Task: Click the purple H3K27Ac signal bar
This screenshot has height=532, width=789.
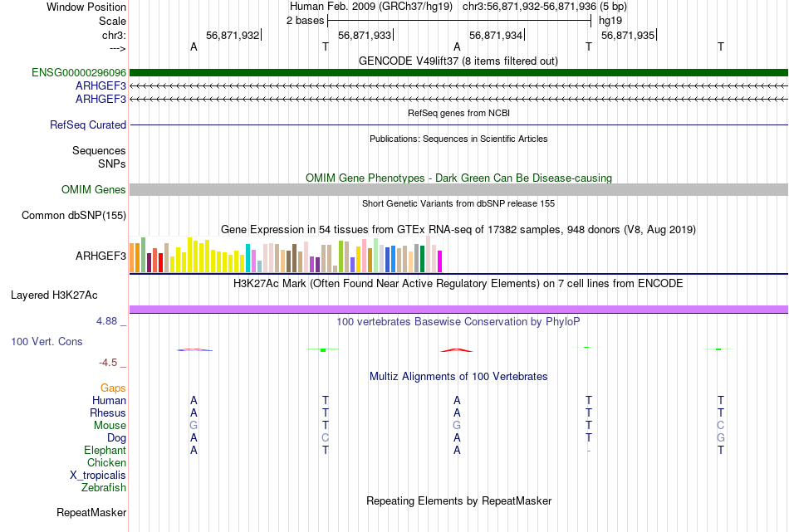Action: [x=458, y=309]
